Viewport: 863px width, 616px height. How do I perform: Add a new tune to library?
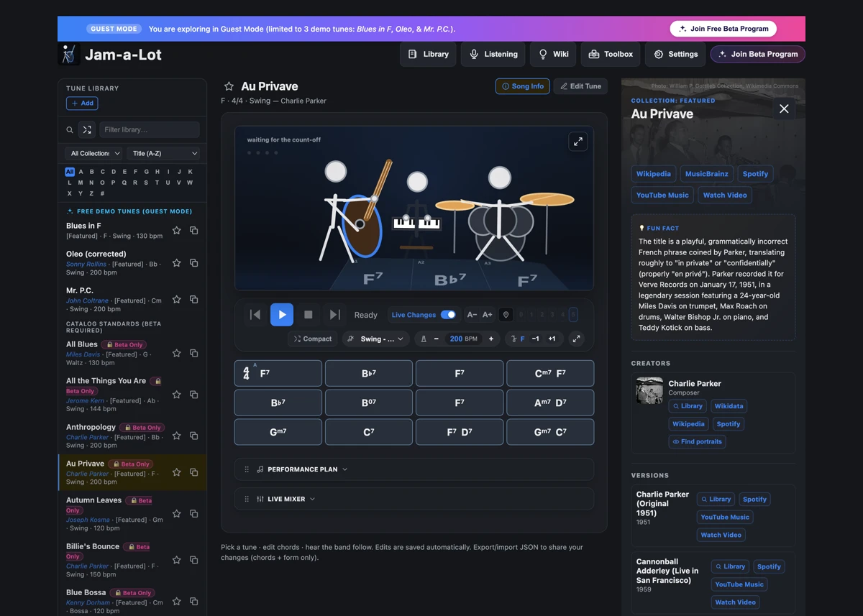[x=82, y=104]
